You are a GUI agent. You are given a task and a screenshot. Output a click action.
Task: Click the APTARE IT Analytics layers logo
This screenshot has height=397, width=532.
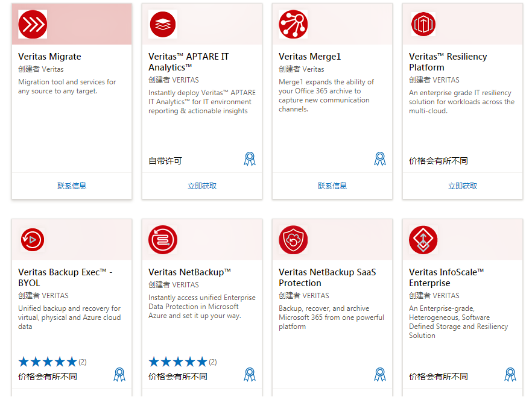163,24
